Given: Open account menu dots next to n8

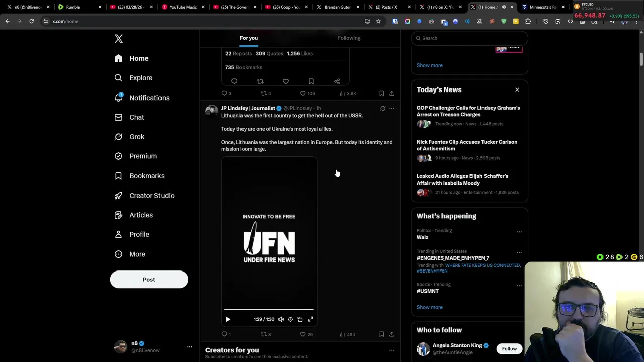Looking at the screenshot, I should coord(190,347).
